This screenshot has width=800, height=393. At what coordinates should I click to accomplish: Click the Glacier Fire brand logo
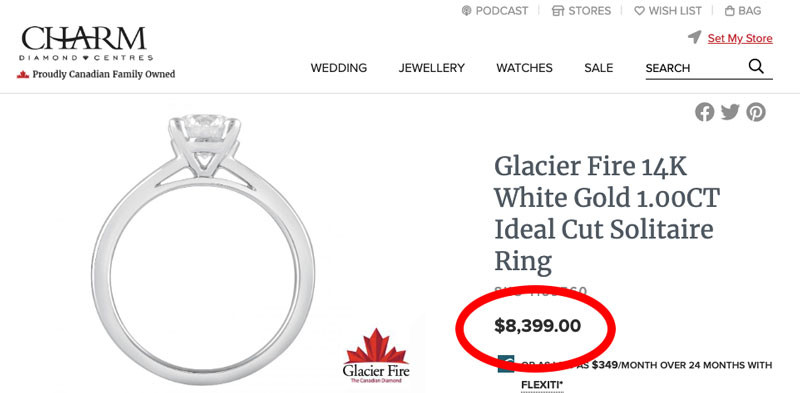click(376, 356)
